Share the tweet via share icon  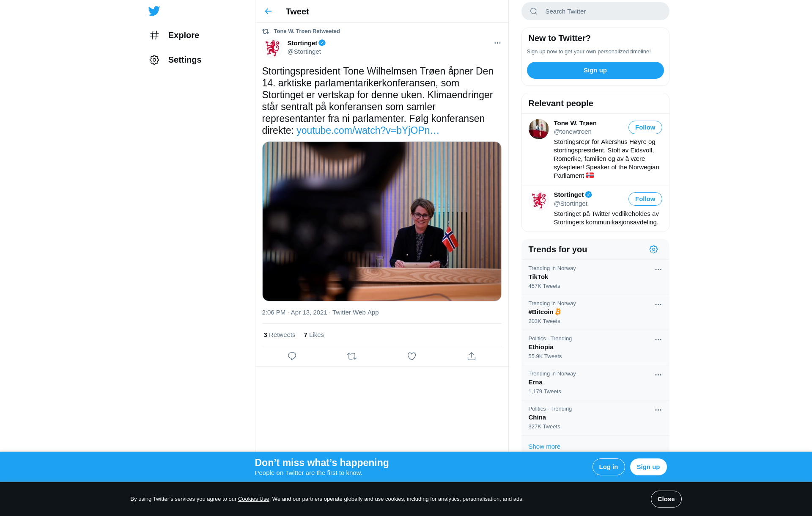point(472,356)
